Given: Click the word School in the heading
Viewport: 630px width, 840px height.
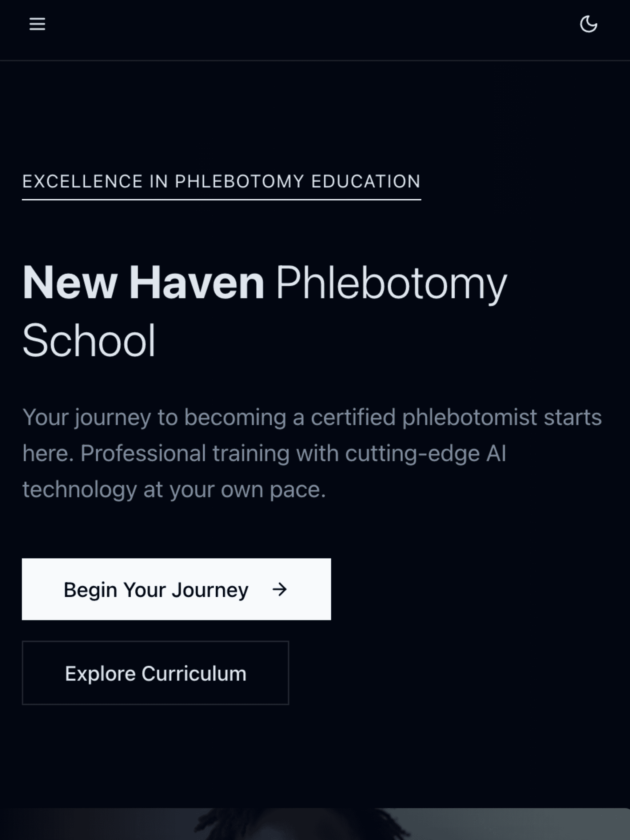Looking at the screenshot, I should [x=89, y=341].
